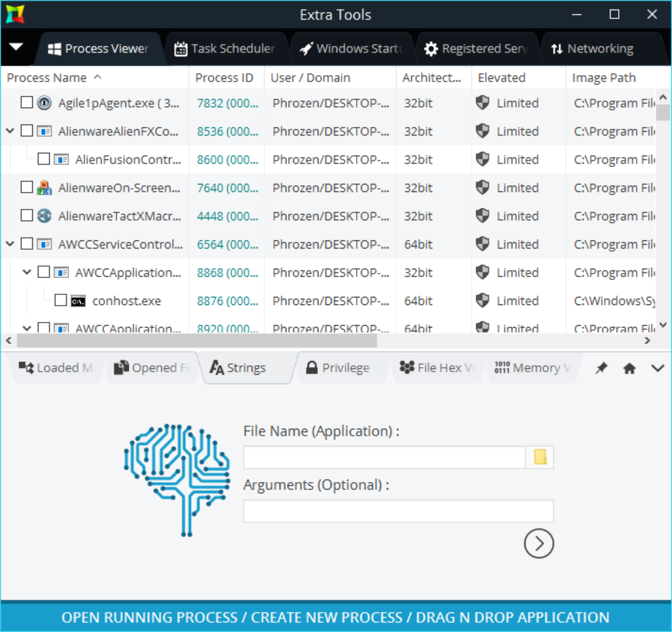Check the Agile1pAgent.exe checkbox
The image size is (672, 632).
26,102
